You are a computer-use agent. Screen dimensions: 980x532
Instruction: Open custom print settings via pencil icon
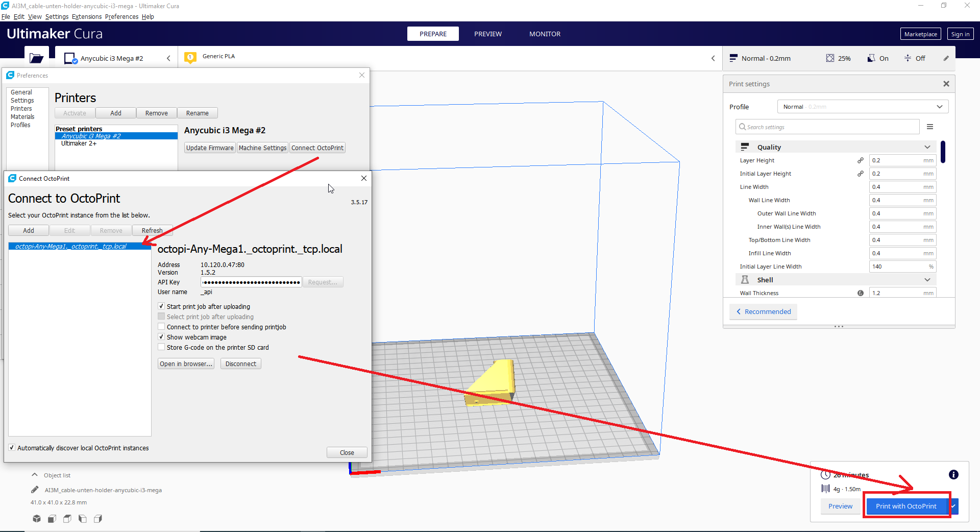(947, 58)
